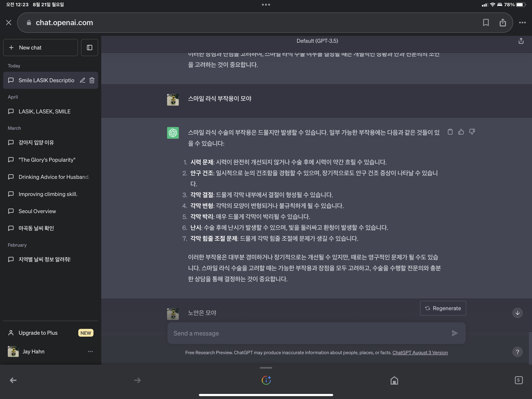Open the browser tabs counter showing 5

coord(519,380)
